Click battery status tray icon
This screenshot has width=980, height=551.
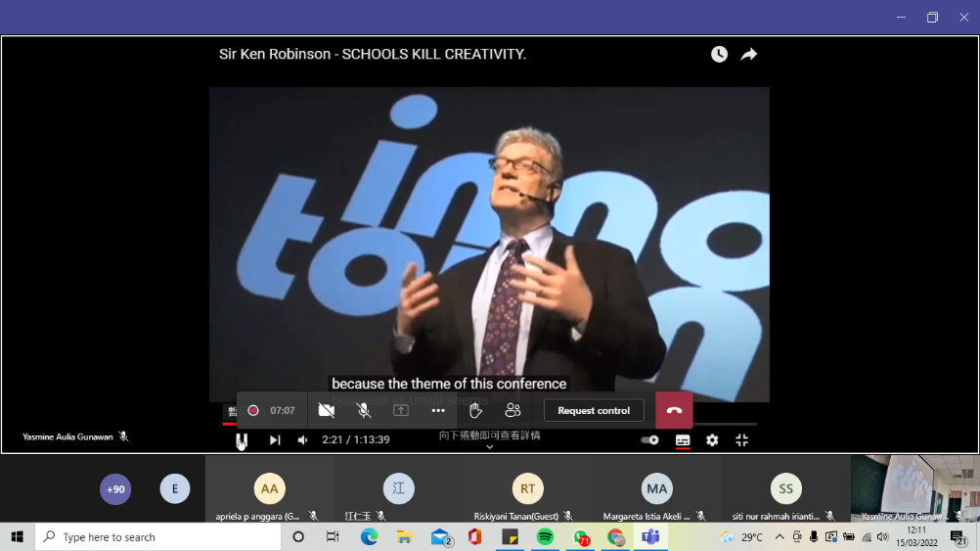coord(849,537)
